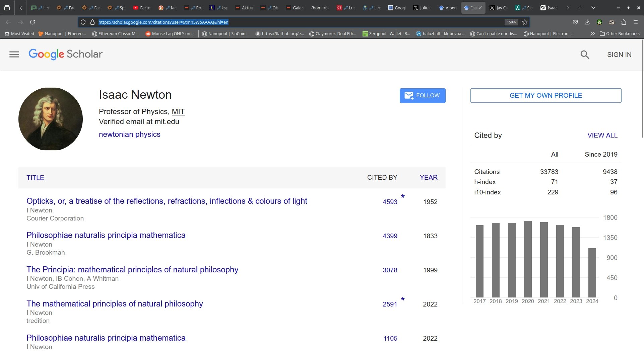Screen dimensions: 644x352
Task: Show more bookmarks with double chevron
Action: 592,33
